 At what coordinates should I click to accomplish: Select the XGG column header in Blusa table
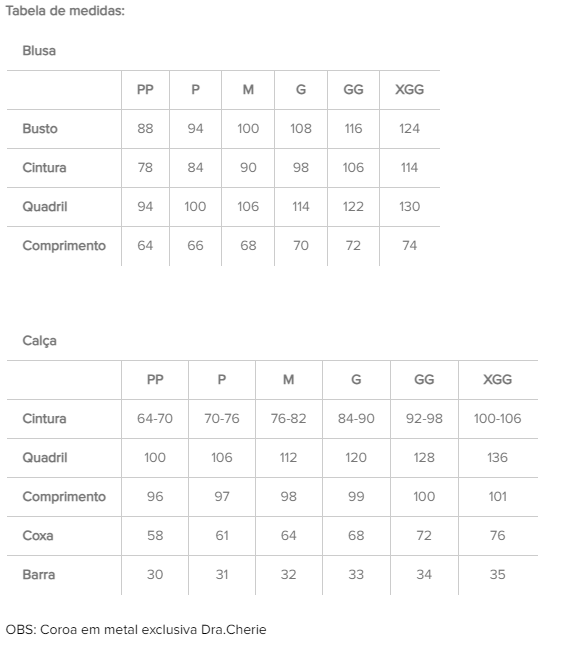[x=409, y=90]
